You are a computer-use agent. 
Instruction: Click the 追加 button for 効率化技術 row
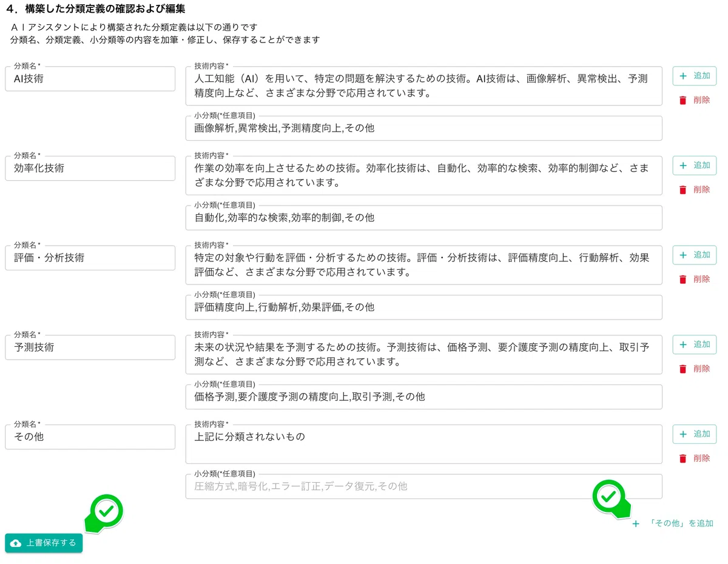(x=694, y=166)
